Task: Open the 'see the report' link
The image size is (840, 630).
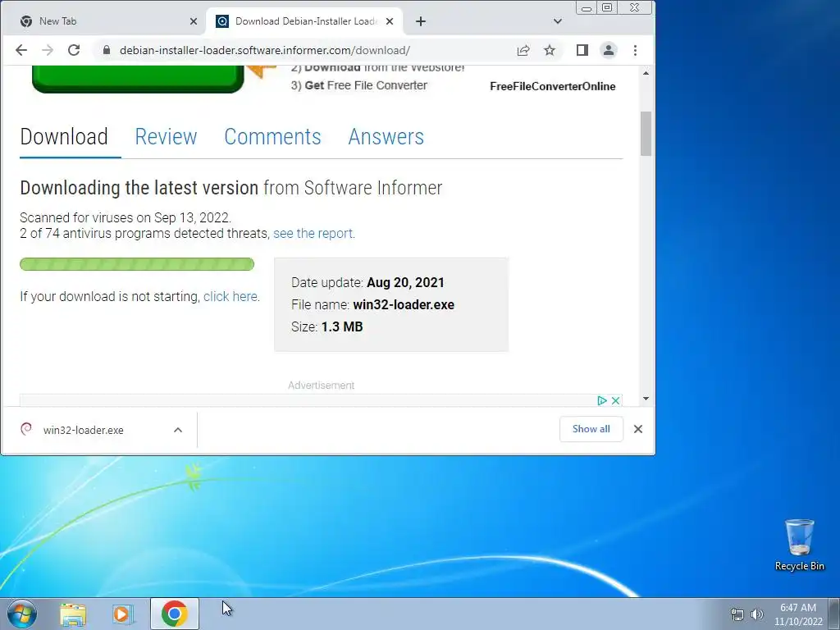Action: [x=313, y=234]
